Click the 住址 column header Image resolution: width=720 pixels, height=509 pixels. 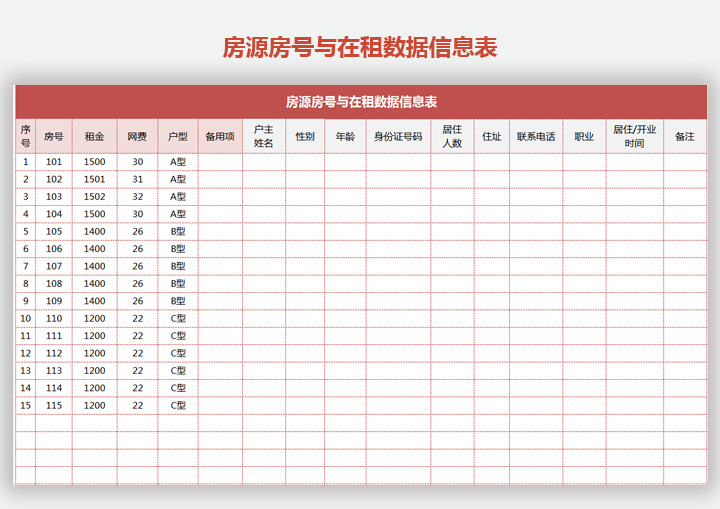tap(492, 136)
